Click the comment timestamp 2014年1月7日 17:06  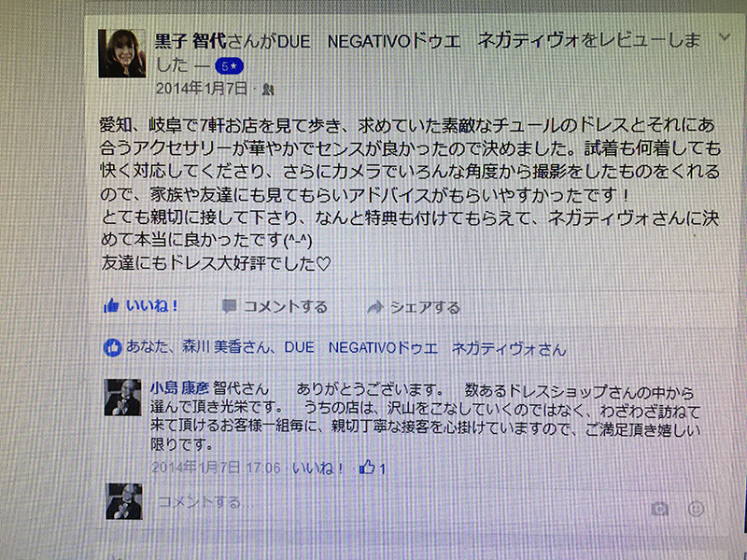pos(216,468)
